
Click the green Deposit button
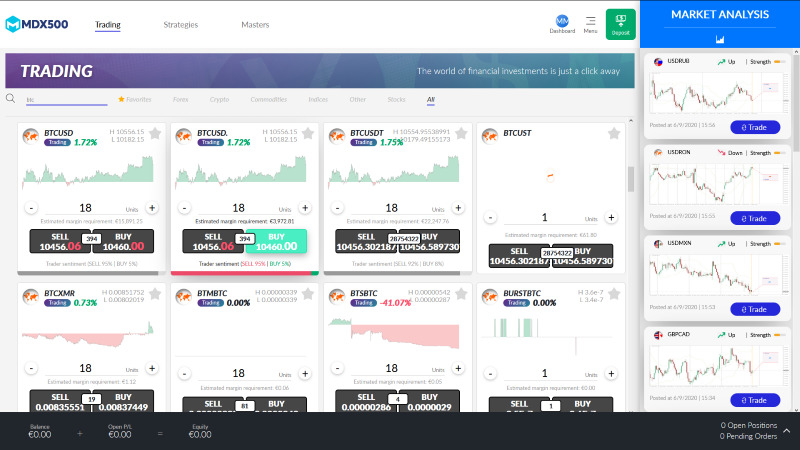pos(620,24)
